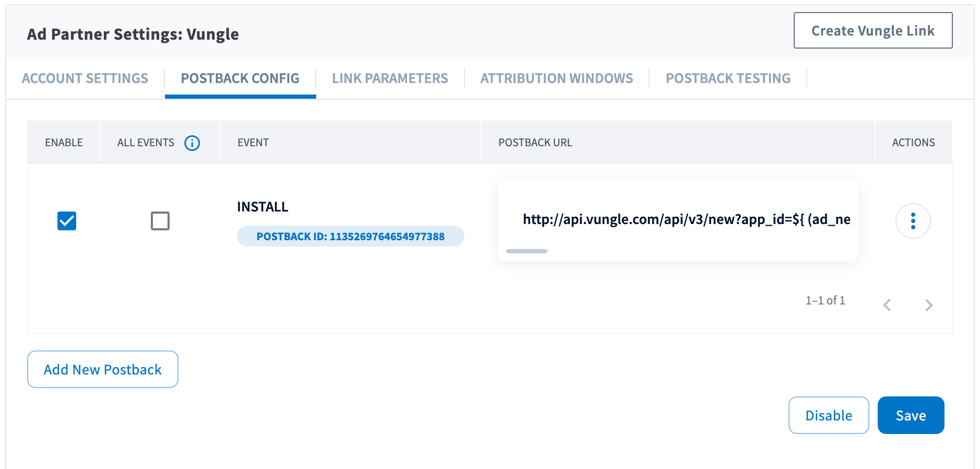Click the INSTALL event name
The image size is (980, 469).
coord(262,207)
